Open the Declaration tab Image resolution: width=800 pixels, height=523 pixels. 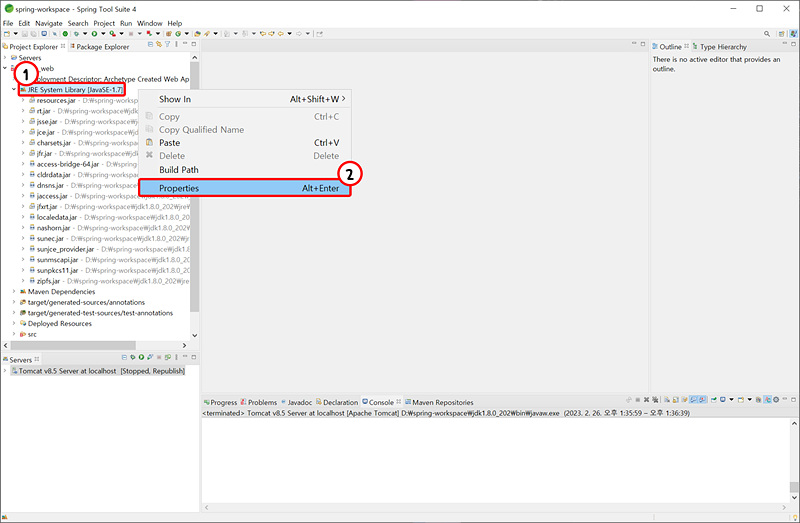[337, 402]
